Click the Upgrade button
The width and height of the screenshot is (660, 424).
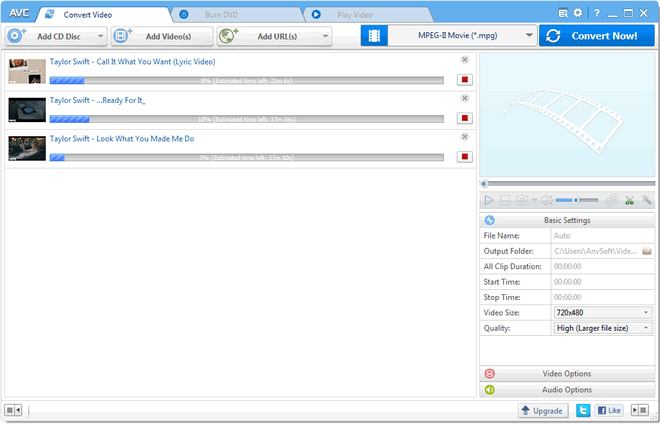click(x=543, y=411)
